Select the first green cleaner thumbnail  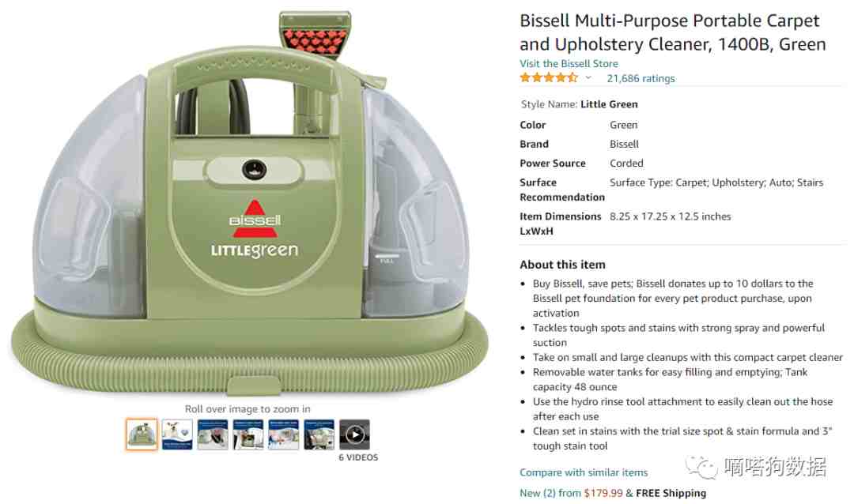pos(142,434)
